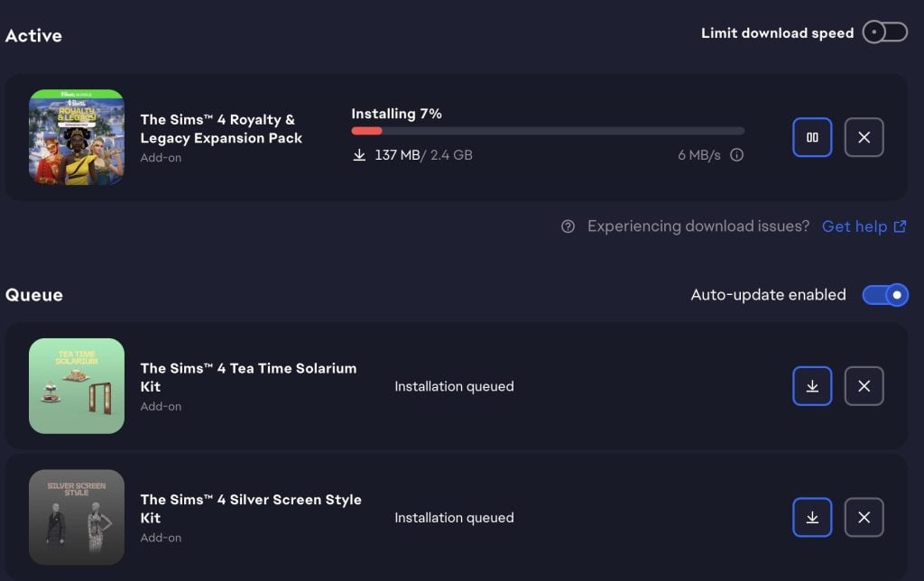Click the external link icon beside Get help
Viewport: 924px width, 581px height.
(x=900, y=226)
